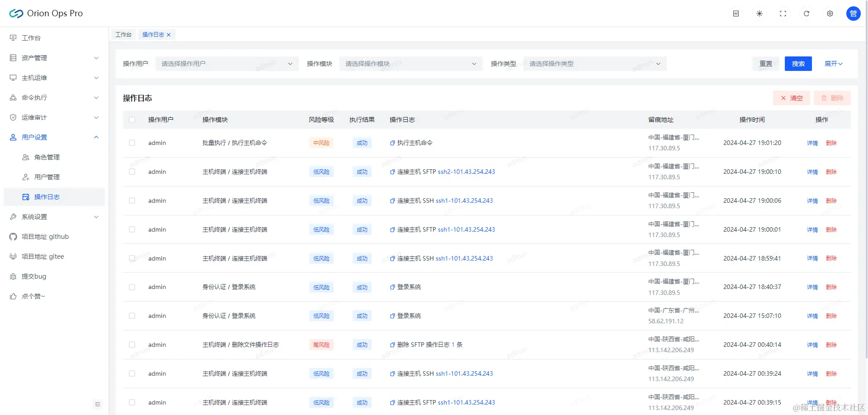Check the row with time 18:40:37
868x415 pixels.
(x=132, y=287)
